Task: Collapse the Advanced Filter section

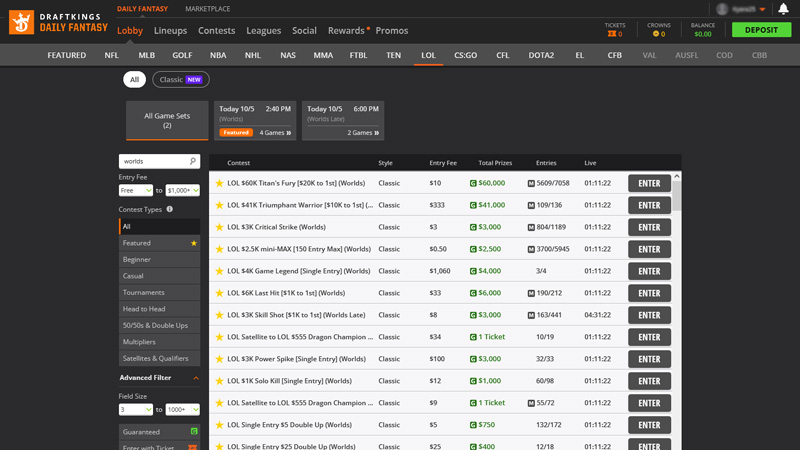Action: tap(196, 378)
